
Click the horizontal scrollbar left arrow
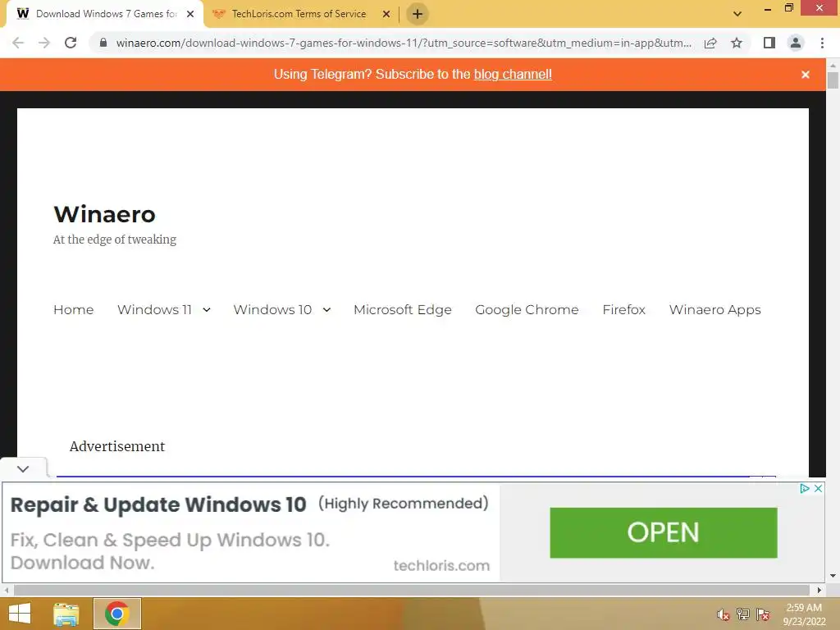[6, 590]
